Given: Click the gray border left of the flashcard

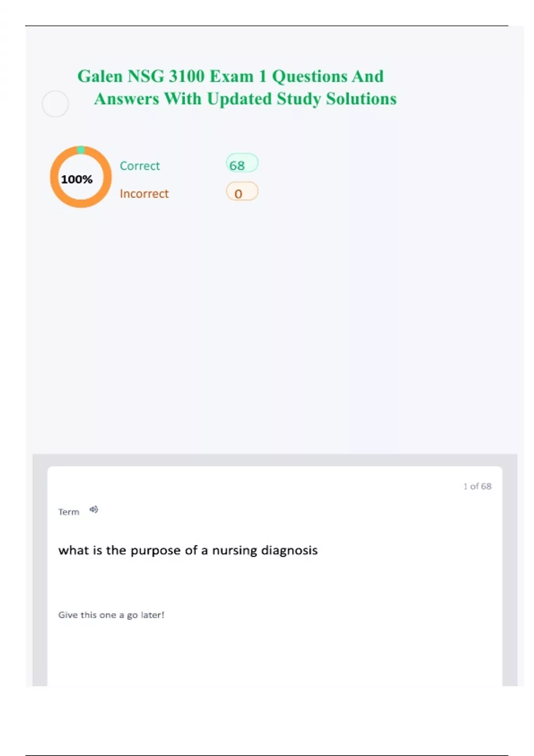Looking at the screenshot, I should 40,578.
